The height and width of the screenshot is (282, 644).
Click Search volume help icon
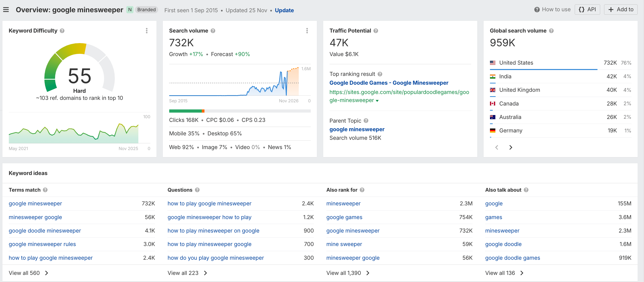213,31
